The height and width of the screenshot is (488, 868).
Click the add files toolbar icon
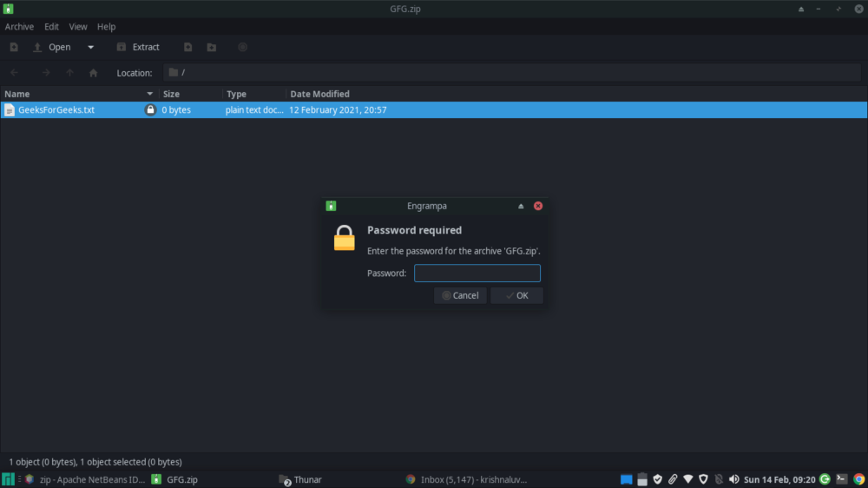click(188, 47)
